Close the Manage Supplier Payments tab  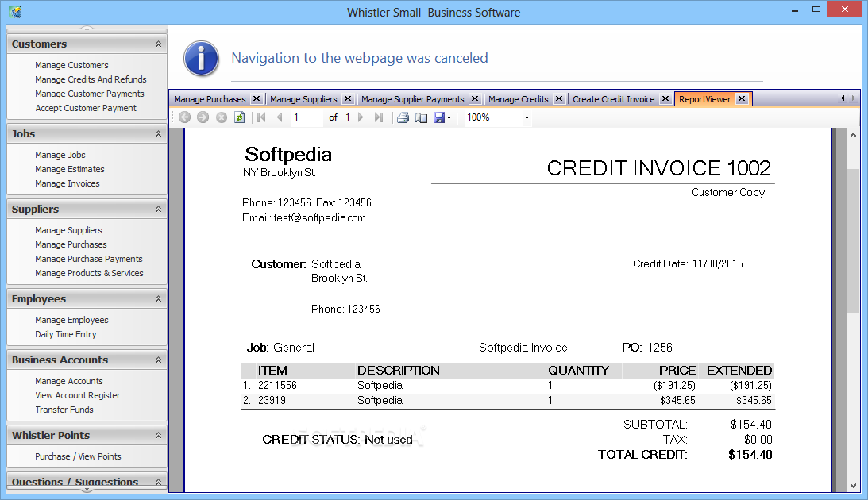coord(474,98)
